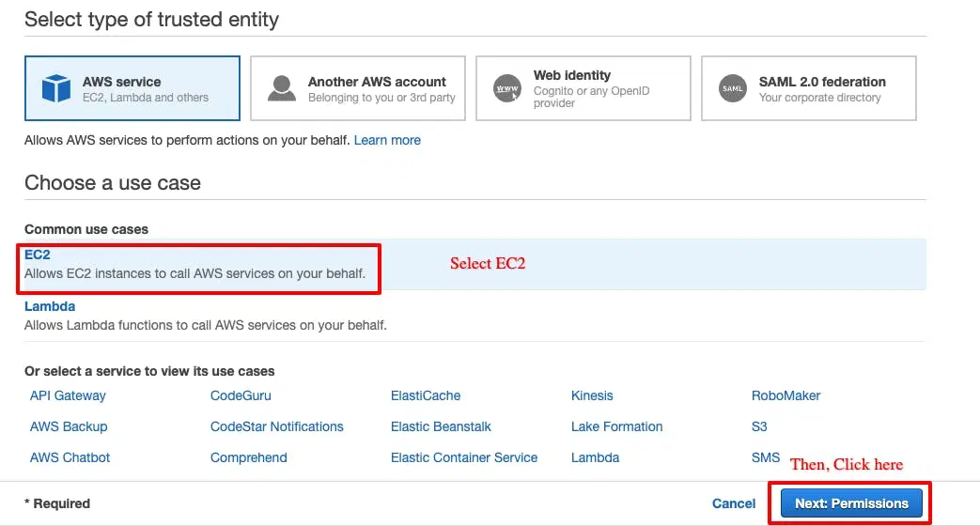Image resolution: width=980 pixels, height=526 pixels.
Task: Click the Web identity www icon
Action: (506, 88)
